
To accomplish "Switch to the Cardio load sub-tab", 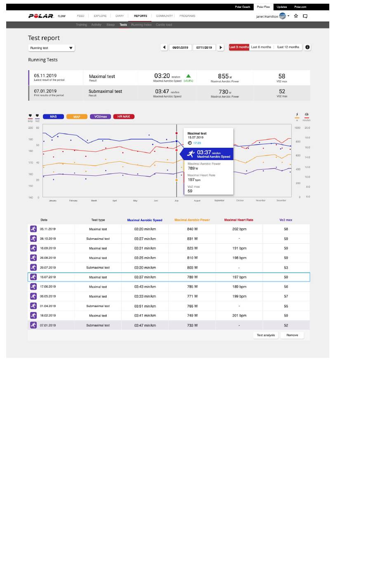I will pyautogui.click(x=164, y=25).
